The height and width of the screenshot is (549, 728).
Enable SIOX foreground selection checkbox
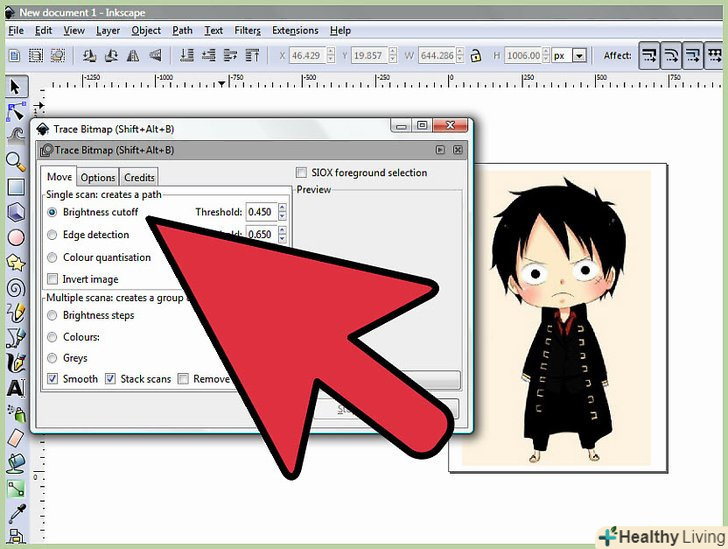pyautogui.click(x=301, y=173)
